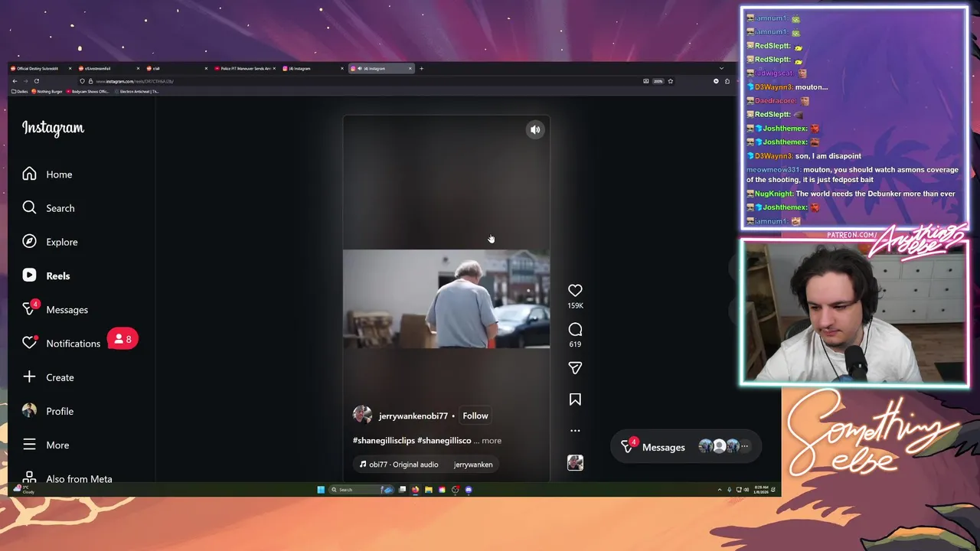Viewport: 980px width, 551px height.
Task: Reload the Instagram page
Action: pos(37,81)
